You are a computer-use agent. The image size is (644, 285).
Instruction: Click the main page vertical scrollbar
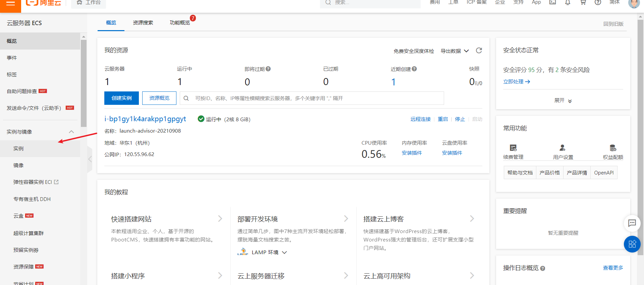tap(641, 137)
